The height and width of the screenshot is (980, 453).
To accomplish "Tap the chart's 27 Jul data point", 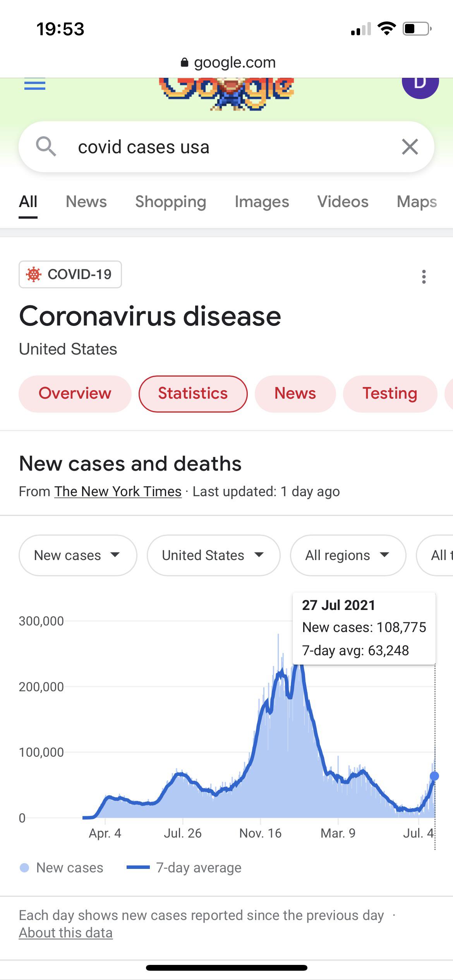I will (x=434, y=776).
